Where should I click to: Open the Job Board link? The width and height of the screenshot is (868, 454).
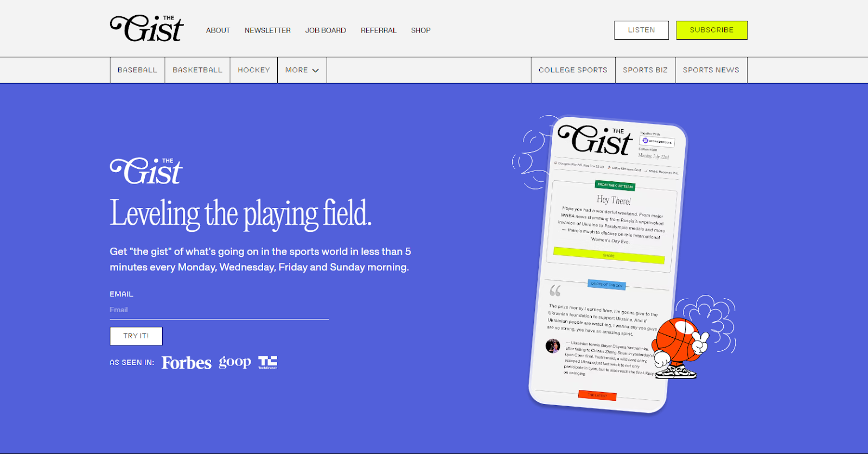(x=325, y=30)
